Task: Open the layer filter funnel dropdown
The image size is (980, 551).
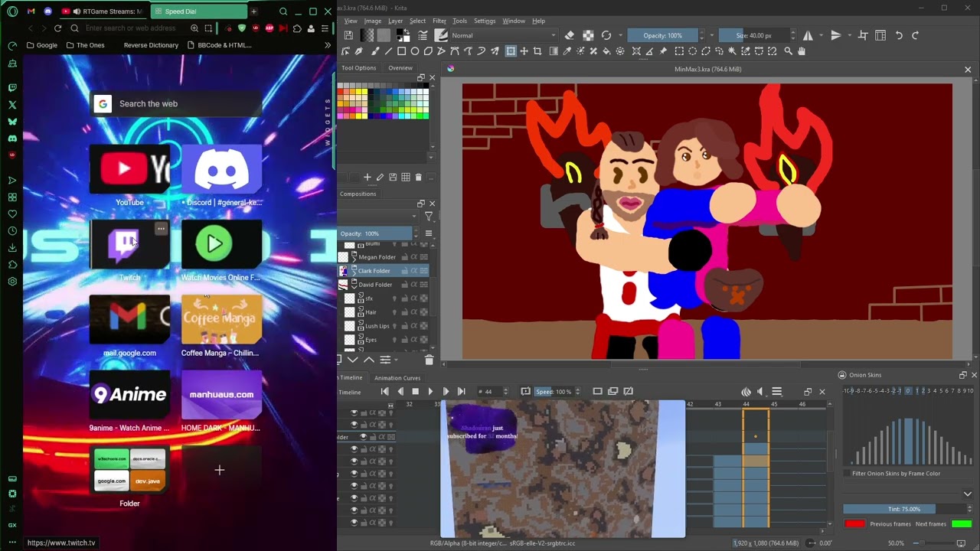Action: click(x=429, y=217)
